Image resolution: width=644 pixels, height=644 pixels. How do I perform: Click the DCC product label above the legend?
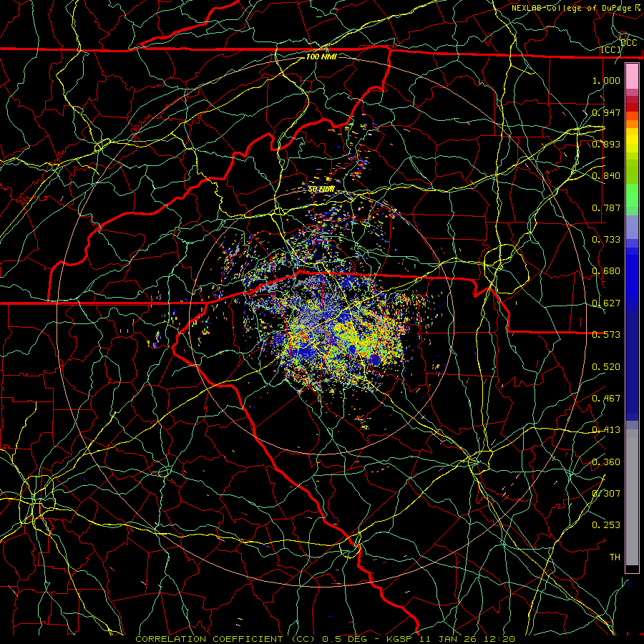tap(628, 43)
